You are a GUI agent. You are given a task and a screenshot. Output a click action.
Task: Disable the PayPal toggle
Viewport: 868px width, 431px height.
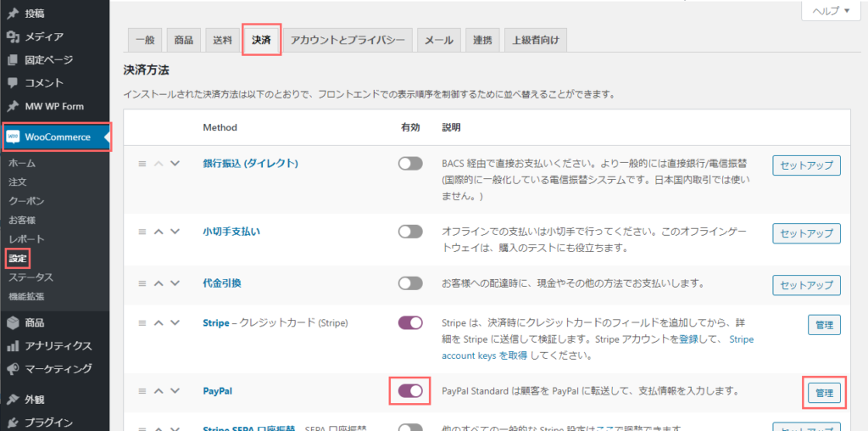pos(410,390)
